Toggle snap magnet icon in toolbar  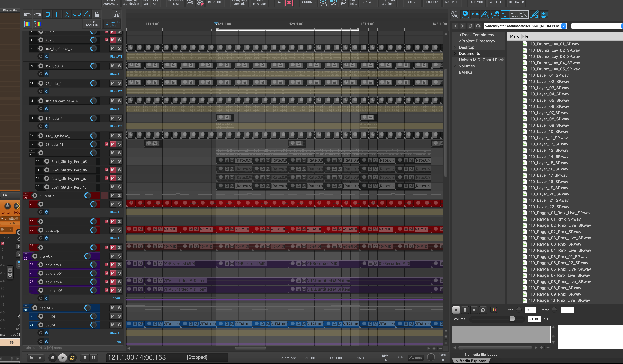47,14
